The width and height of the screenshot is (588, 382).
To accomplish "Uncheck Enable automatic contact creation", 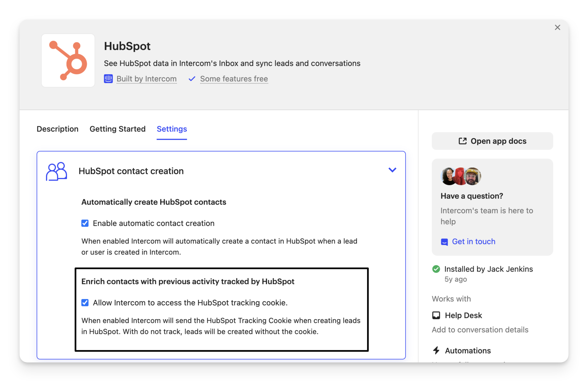I will pyautogui.click(x=85, y=223).
